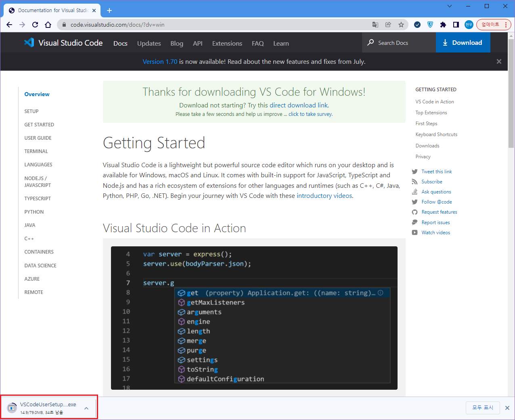Open the Learn nav item

click(281, 43)
